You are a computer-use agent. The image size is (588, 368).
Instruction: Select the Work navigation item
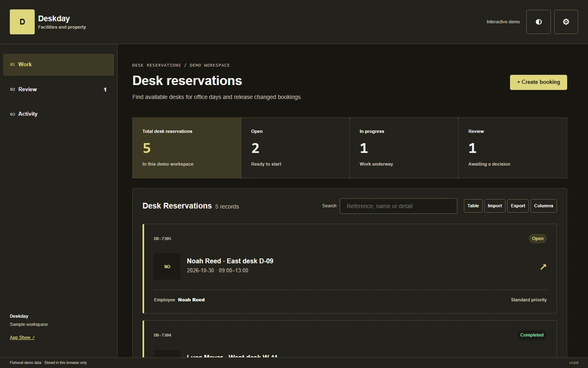point(58,65)
